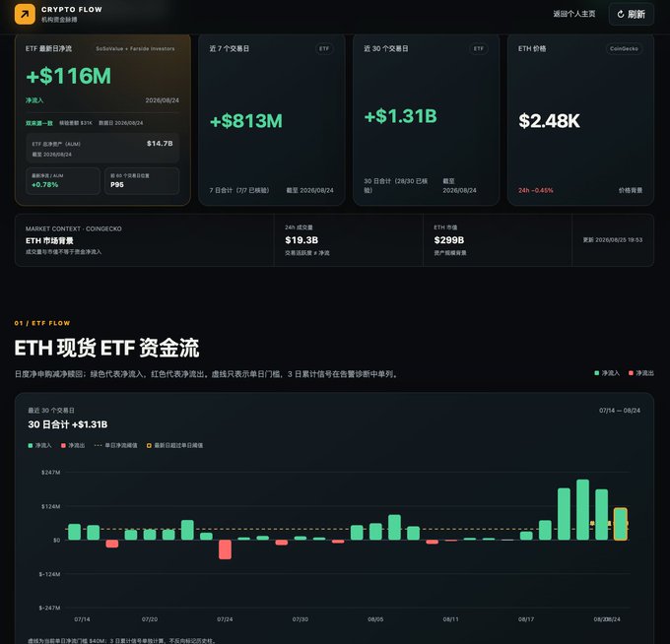
Task: Click the ETH 市场背景 heading
Action: tap(49, 241)
